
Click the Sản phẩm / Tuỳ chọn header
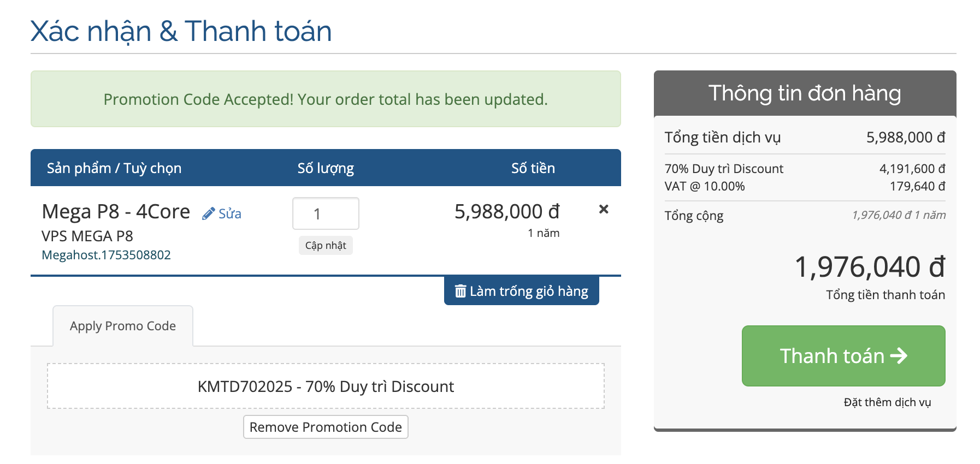point(114,168)
